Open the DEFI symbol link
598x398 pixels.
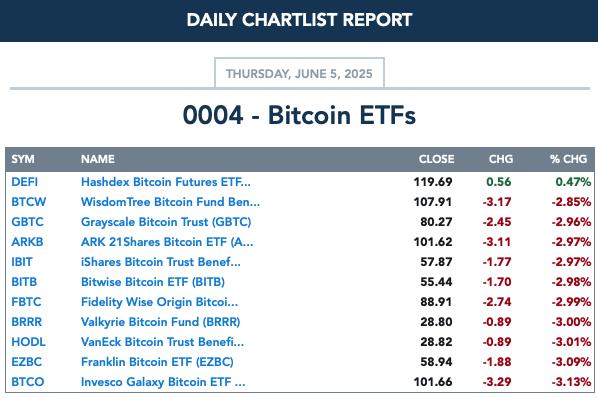click(x=24, y=182)
